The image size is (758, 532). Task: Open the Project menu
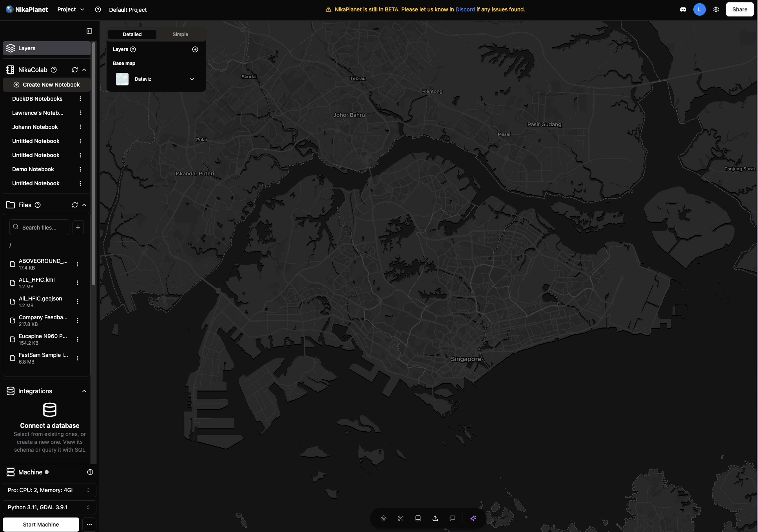pos(71,9)
